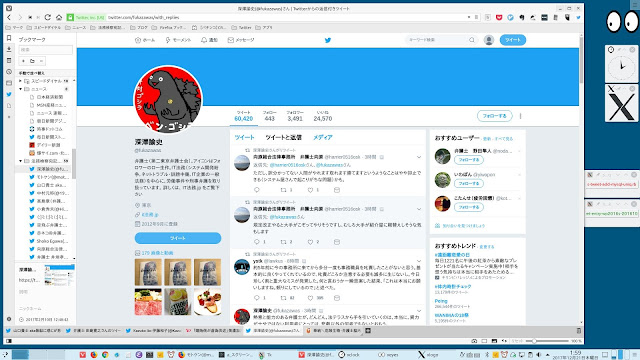Screen dimensions: 640x360
Task: Collapse the ニュース bookmark folder
Action: (20, 89)
